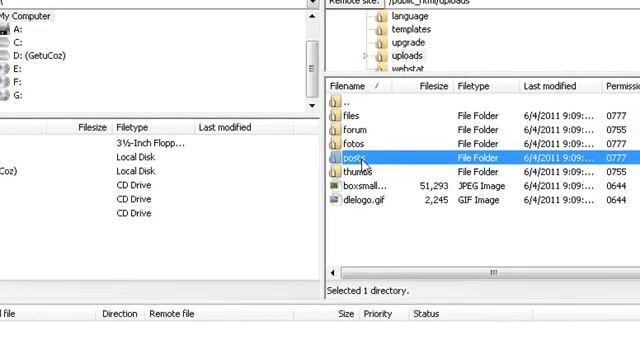
Task: Select the 'language' tree label
Action: pos(410,16)
